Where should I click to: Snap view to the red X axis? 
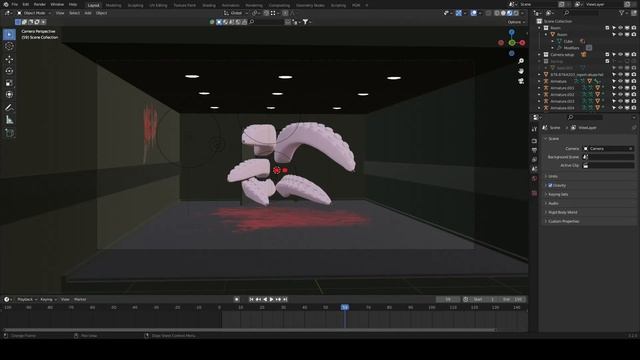pos(522,42)
